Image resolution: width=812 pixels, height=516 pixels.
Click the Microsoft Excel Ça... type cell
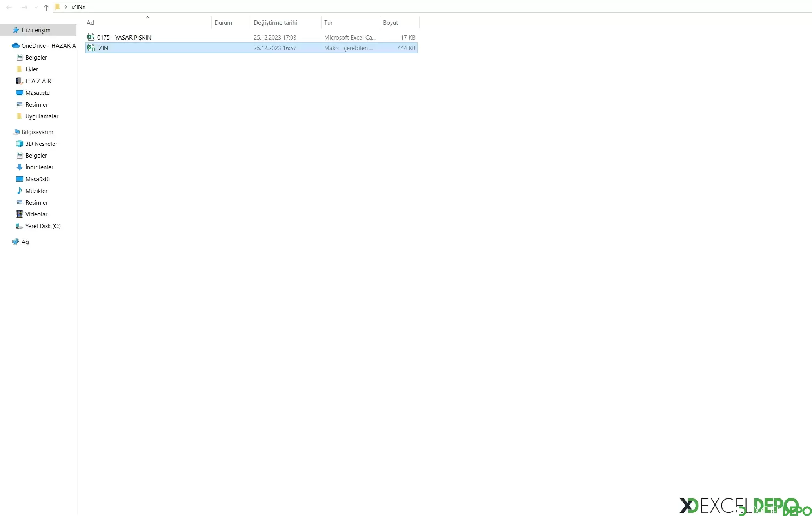click(x=350, y=37)
